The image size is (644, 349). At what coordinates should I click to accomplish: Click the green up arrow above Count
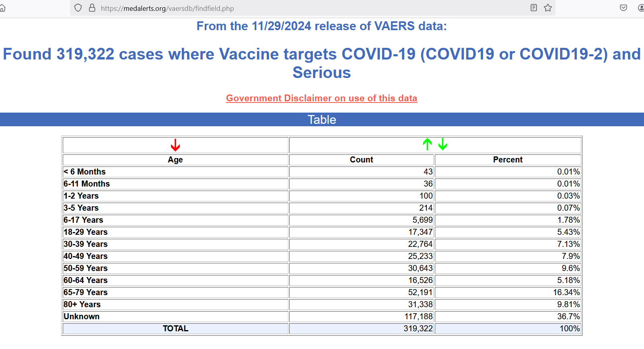(427, 144)
